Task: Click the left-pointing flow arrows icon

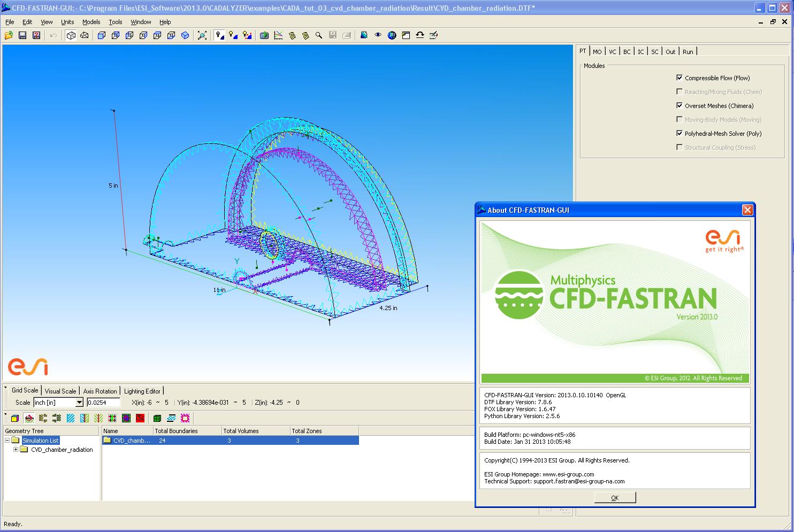Action: coord(57,418)
